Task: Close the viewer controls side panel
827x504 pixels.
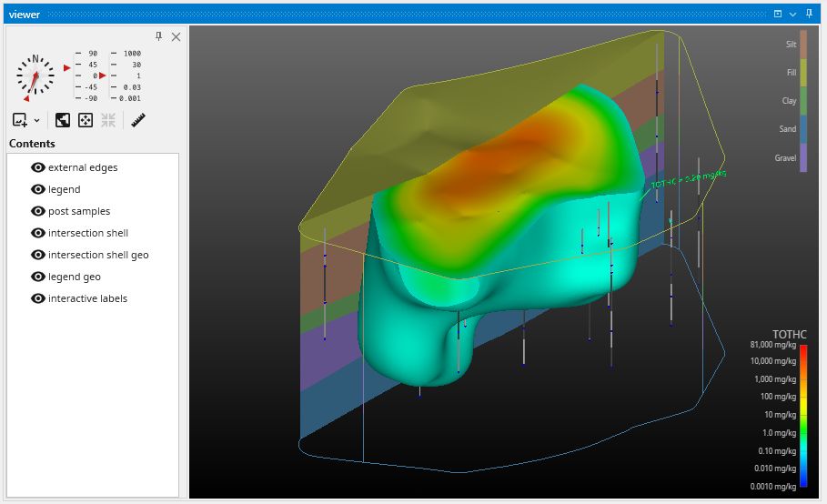Action: 176,36
